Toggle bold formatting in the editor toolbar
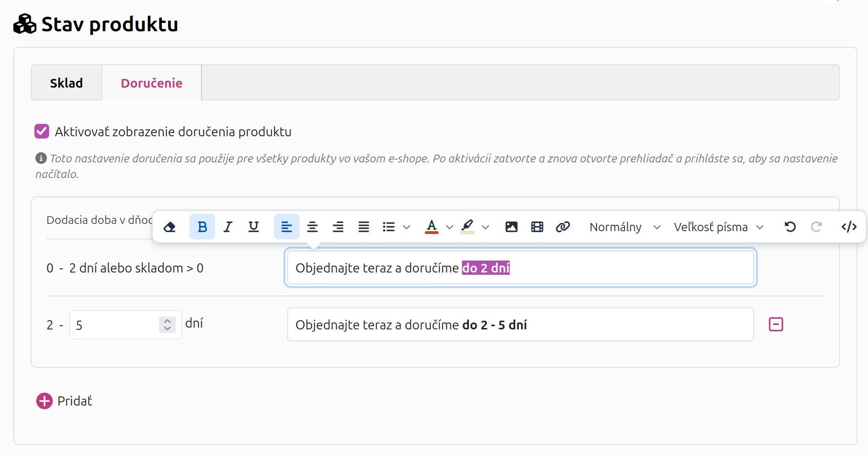Screen dimensions: 868x456 coord(202,227)
